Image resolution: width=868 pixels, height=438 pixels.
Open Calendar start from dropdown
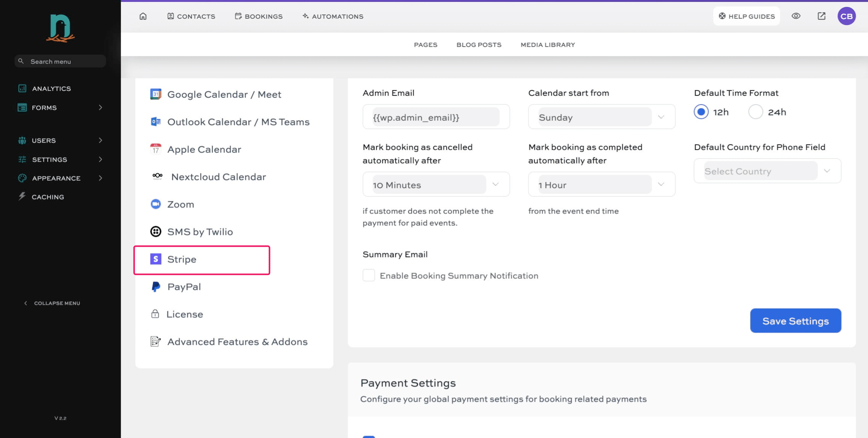coord(601,117)
